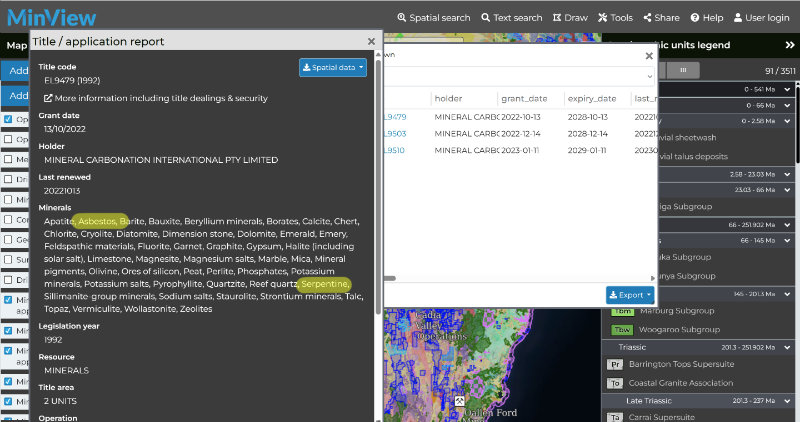The height and width of the screenshot is (422, 800).
Task: Open the Export dropdown button
Action: [630, 295]
